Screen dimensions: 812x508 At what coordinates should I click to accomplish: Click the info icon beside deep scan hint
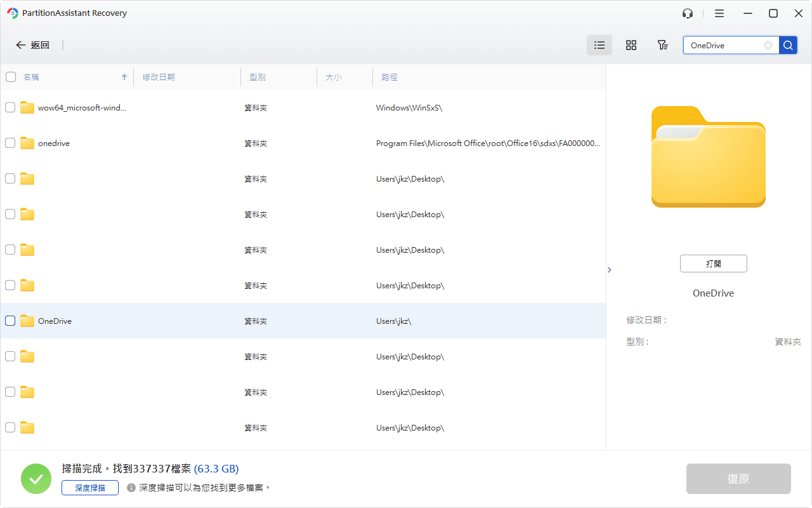point(131,488)
